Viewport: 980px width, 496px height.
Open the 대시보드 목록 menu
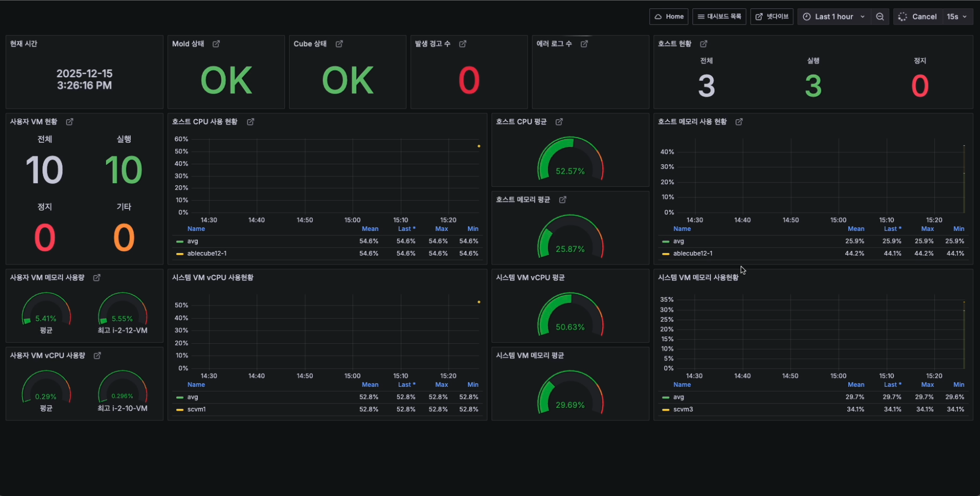tap(719, 17)
